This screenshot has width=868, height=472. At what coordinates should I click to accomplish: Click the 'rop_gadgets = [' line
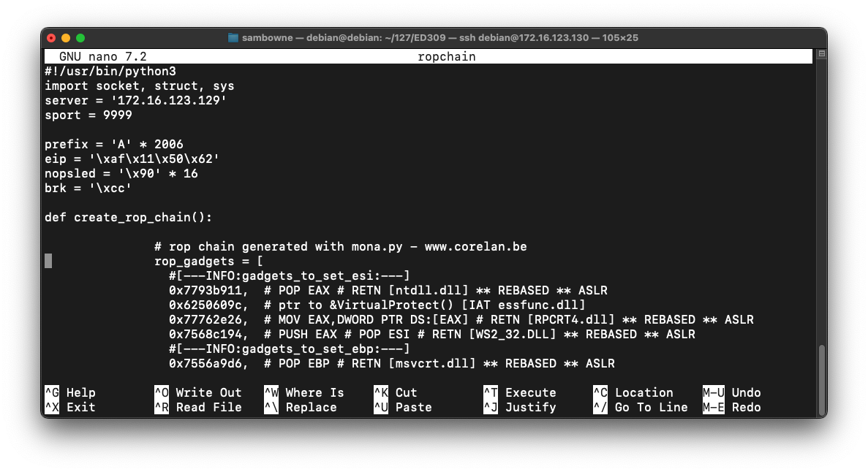tap(209, 261)
